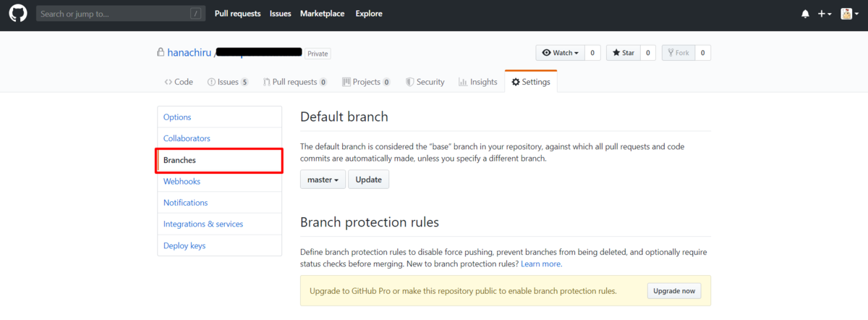Open Collaborators in settings sidebar
The image size is (868, 320).
[219, 138]
